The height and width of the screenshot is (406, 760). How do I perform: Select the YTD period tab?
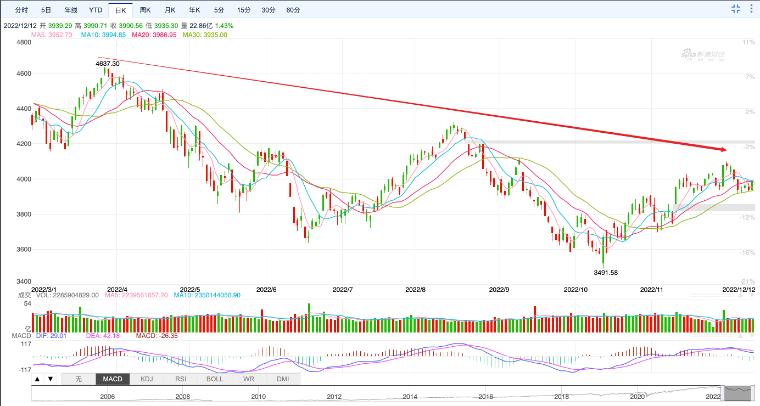[95, 10]
